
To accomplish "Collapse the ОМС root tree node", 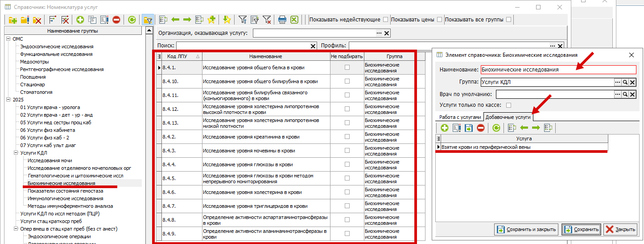I will [x=8, y=39].
